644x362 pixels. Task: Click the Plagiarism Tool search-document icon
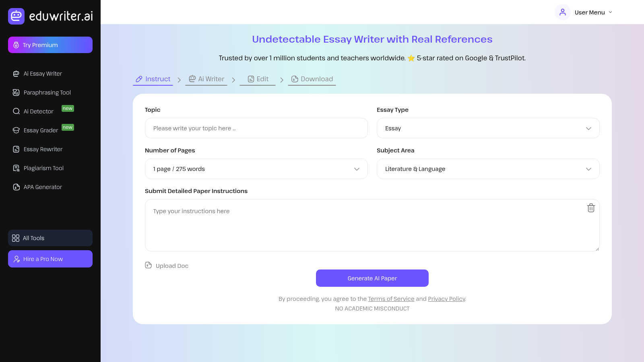[x=16, y=168]
